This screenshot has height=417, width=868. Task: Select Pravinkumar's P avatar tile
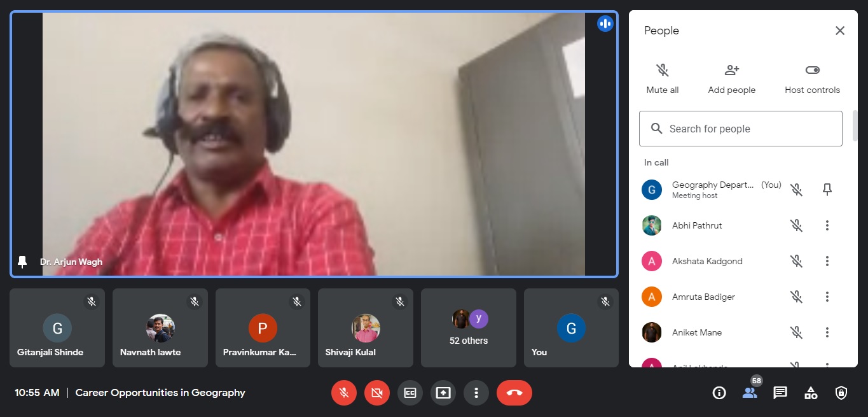point(263,329)
